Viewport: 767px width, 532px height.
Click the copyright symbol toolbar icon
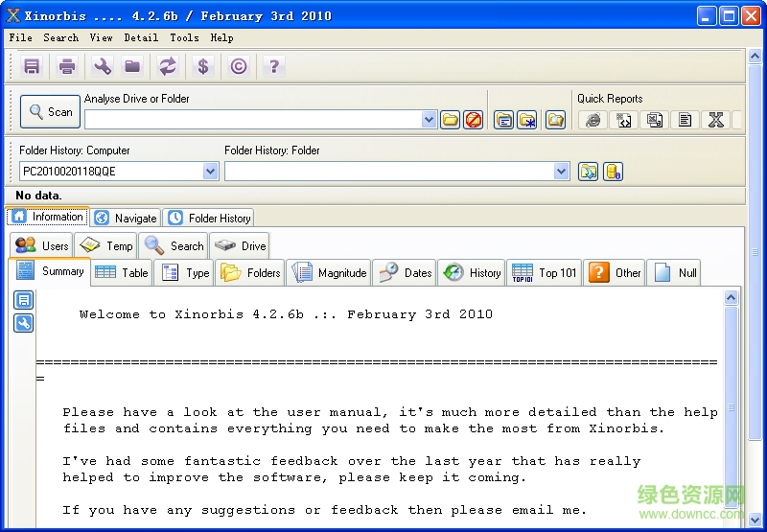[238, 66]
